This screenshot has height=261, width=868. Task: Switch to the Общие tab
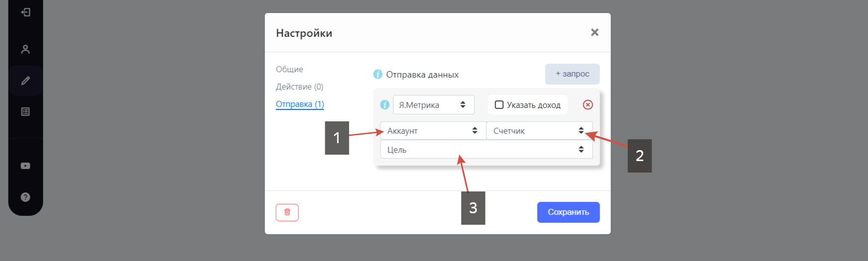289,69
